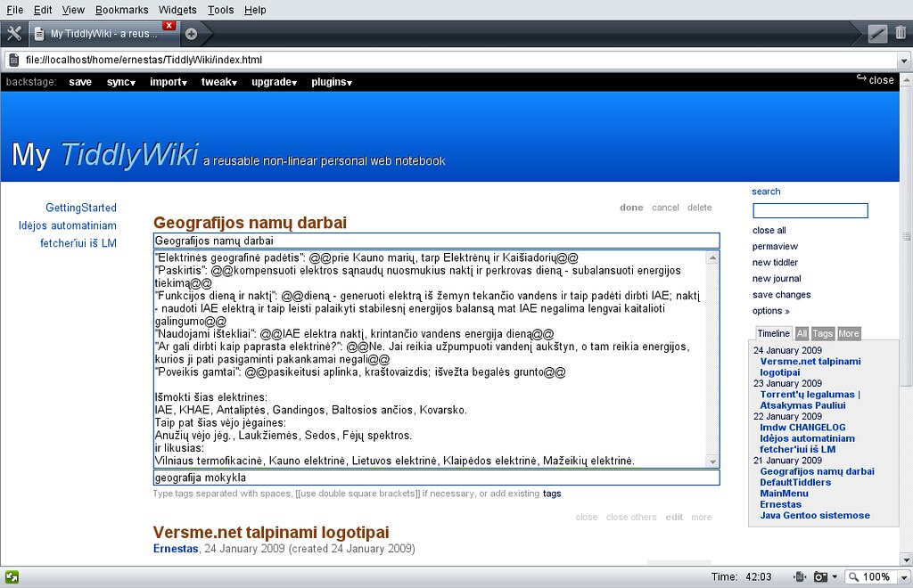Click the closed tabs trash icon
This screenshot has width=913, height=588.
click(901, 33)
